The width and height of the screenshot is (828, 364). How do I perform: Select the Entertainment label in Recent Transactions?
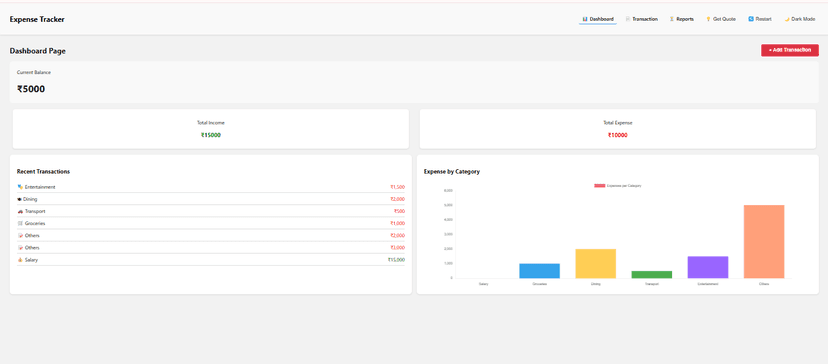pyautogui.click(x=40, y=187)
